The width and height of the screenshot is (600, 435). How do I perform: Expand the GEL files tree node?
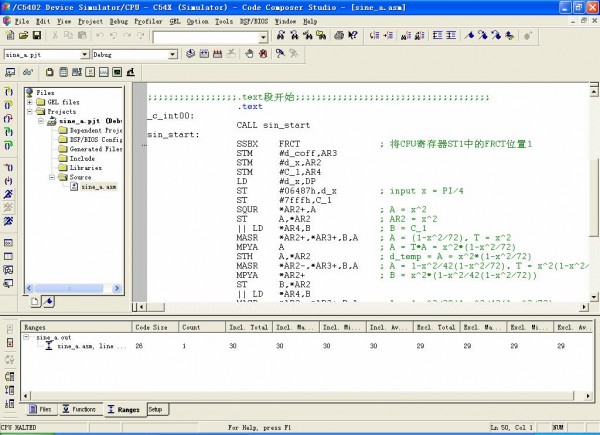click(x=30, y=102)
